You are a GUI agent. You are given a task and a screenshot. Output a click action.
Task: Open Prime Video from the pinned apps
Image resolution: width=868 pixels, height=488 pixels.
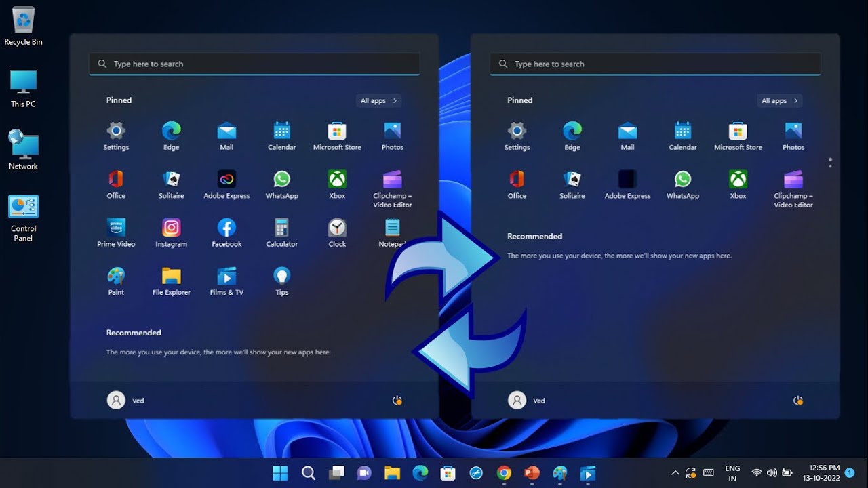(116, 232)
